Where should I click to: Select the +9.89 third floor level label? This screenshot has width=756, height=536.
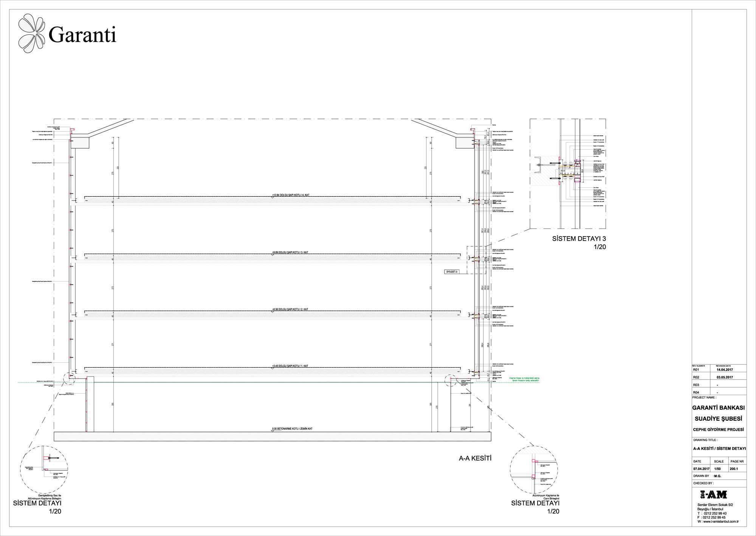290,252
